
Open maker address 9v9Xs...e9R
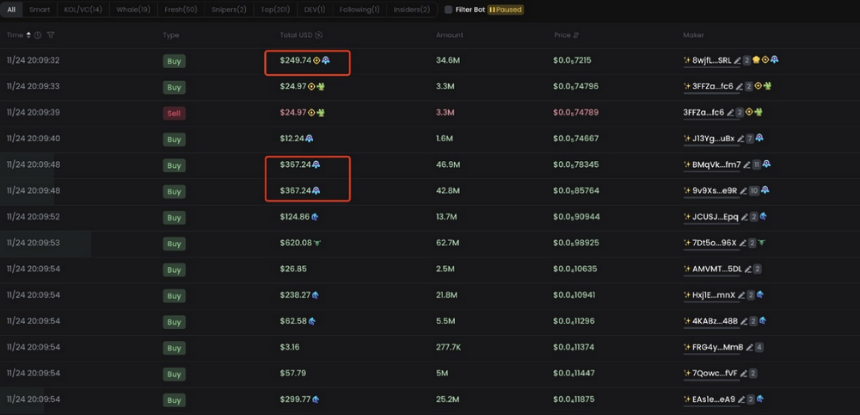[x=715, y=191]
